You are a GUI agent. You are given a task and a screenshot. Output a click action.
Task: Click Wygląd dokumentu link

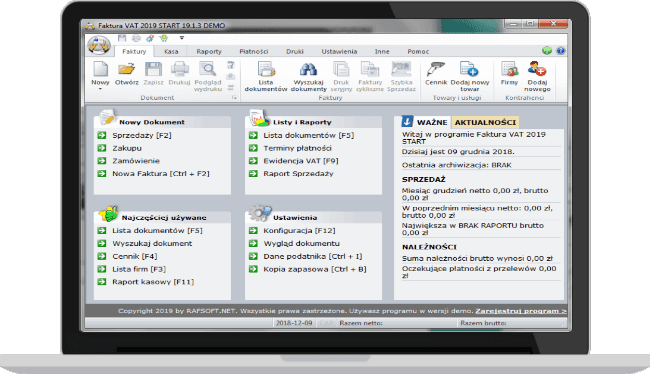pos(301,243)
